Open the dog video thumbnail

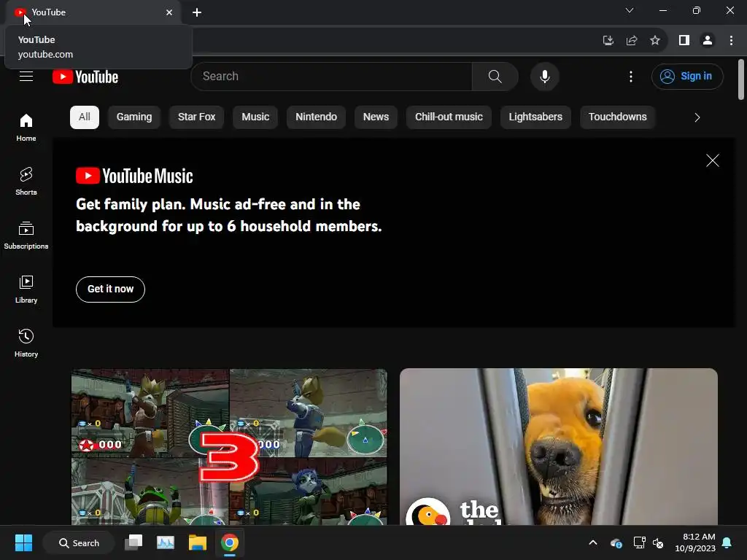click(558, 447)
